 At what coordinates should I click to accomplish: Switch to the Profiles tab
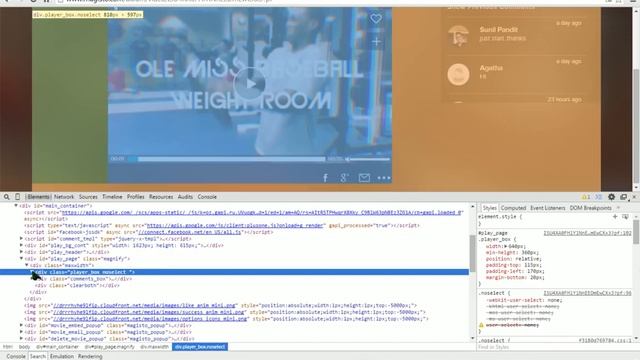[136, 197]
